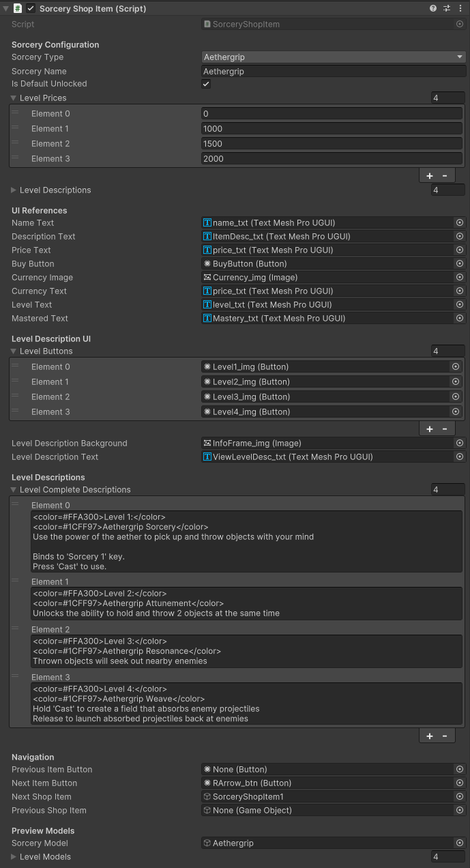Add element to Level Prices list
Viewport: 470px width, 868px height.
pyautogui.click(x=430, y=176)
